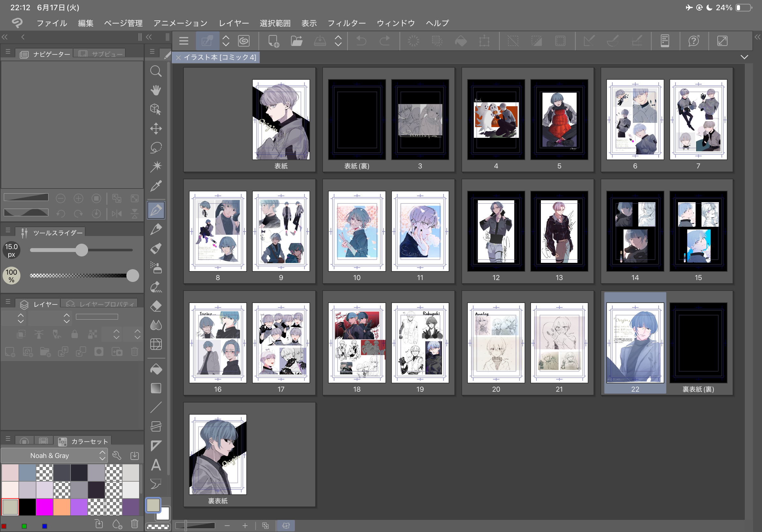
Task: Select the Text tool
Action: pos(156,465)
